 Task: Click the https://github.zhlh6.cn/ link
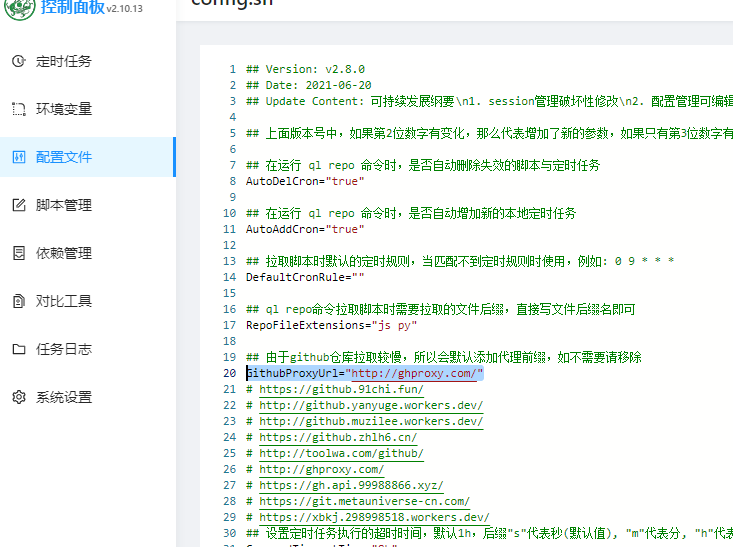tap(338, 437)
